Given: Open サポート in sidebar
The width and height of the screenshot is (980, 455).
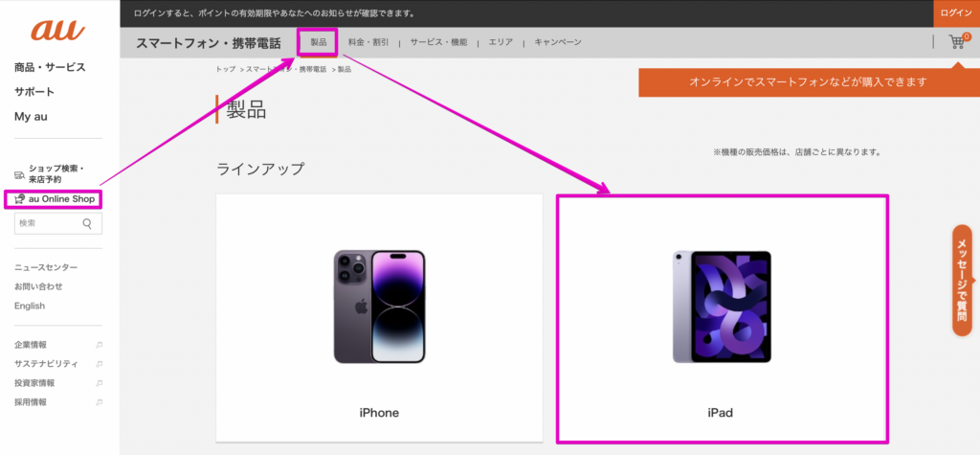Looking at the screenshot, I should click(x=34, y=92).
